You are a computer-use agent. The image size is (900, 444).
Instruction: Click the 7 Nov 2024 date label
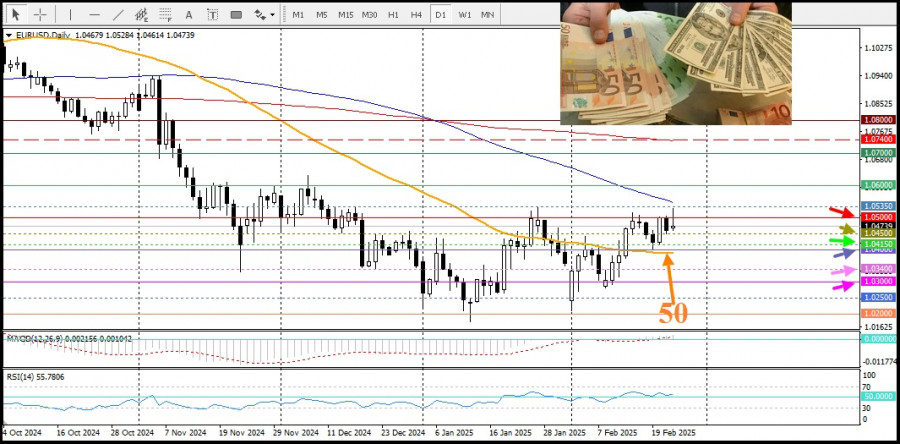click(185, 433)
